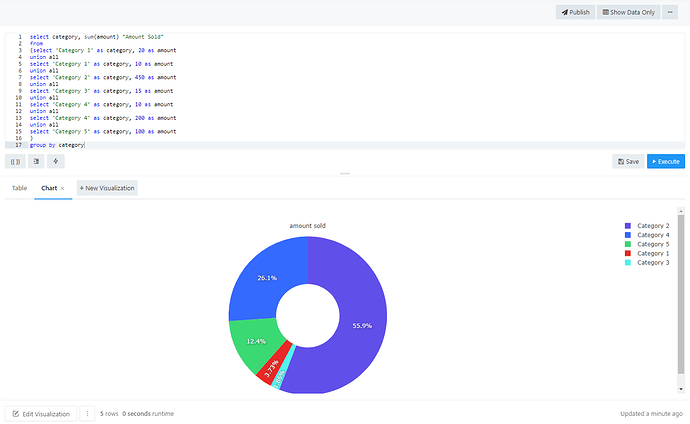
Task: Click the 26.1% blue pie slice
Action: (x=267, y=278)
